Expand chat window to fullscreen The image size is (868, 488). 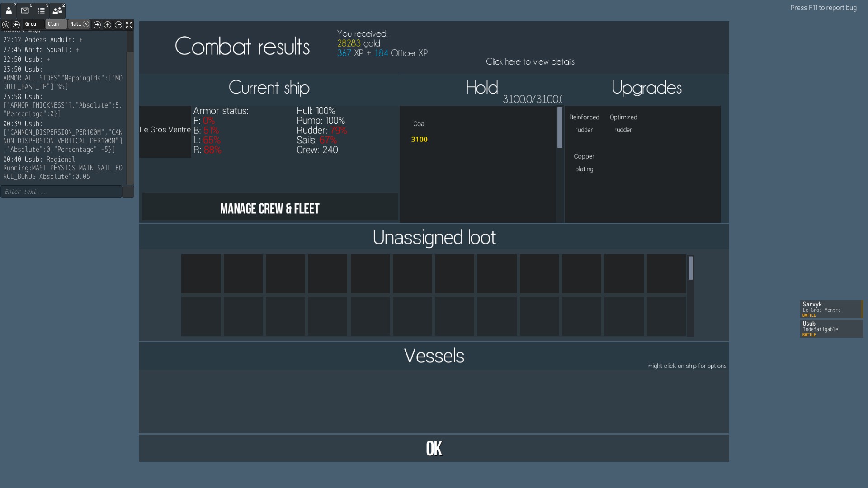(x=129, y=25)
